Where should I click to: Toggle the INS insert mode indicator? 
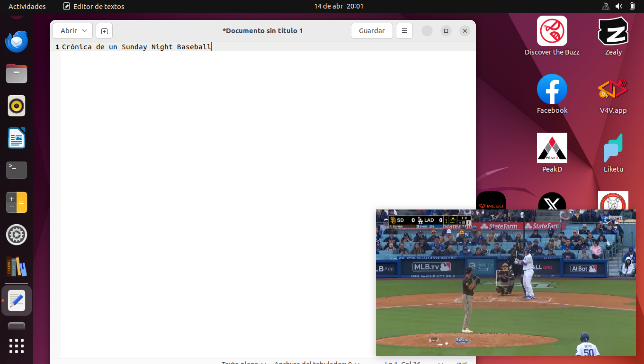462,363
